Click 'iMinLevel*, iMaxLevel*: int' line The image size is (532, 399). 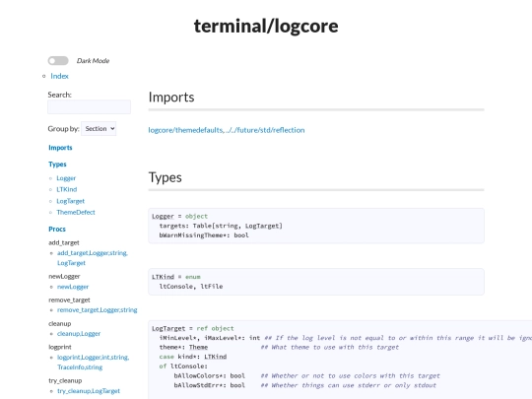pos(210,338)
